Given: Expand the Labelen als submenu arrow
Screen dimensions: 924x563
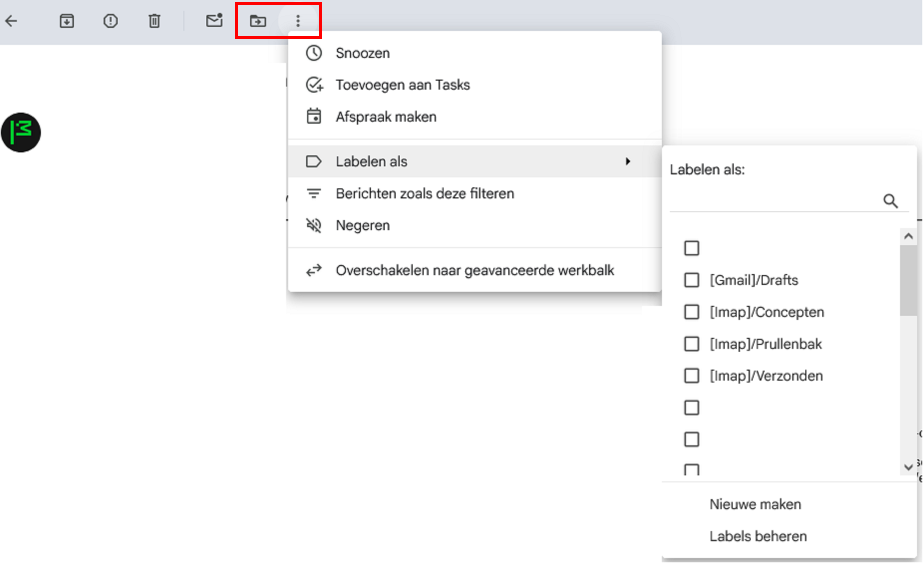Looking at the screenshot, I should [x=628, y=162].
